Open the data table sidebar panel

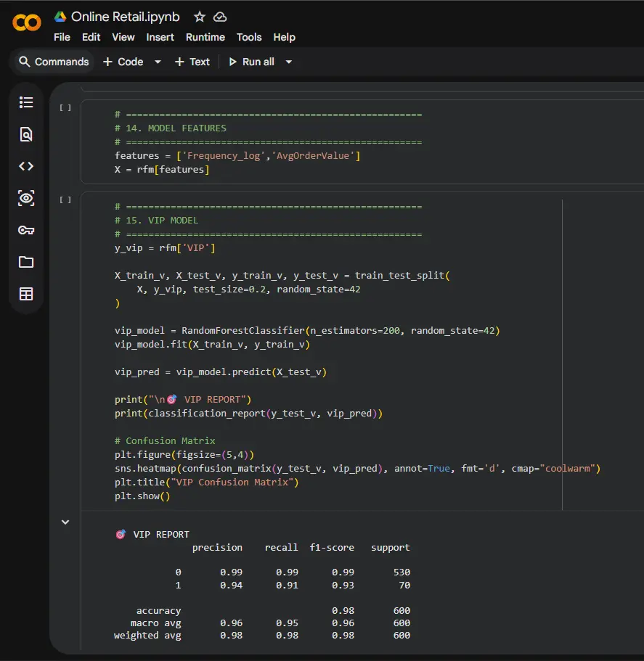coord(26,295)
